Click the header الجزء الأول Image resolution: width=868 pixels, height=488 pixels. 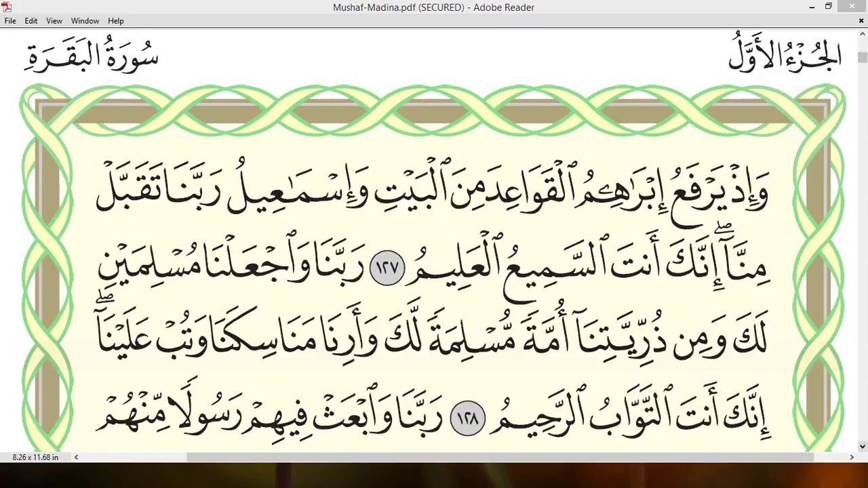(x=785, y=53)
